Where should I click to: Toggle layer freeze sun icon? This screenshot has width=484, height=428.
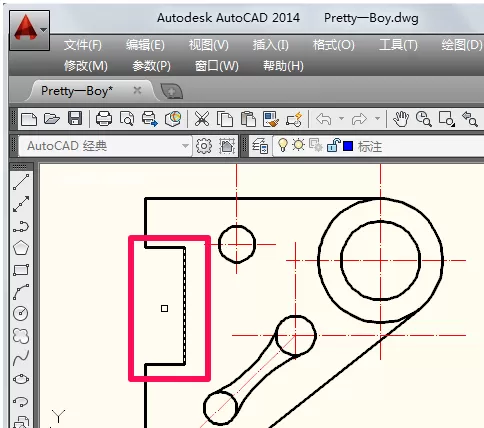coord(298,145)
